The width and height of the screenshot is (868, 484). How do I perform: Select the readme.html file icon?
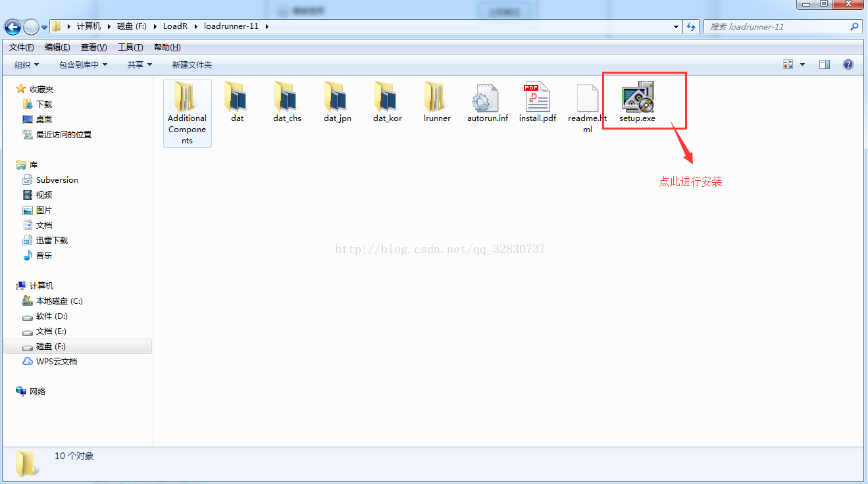[588, 97]
